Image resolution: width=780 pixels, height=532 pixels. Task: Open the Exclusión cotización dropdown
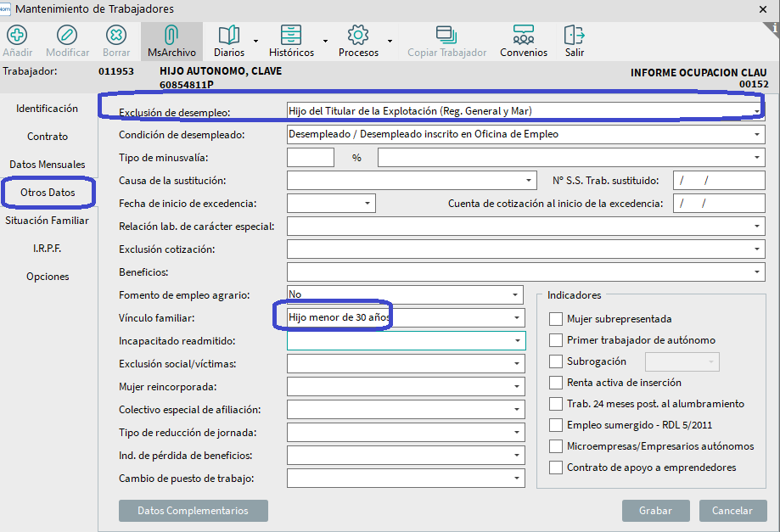[526, 249]
